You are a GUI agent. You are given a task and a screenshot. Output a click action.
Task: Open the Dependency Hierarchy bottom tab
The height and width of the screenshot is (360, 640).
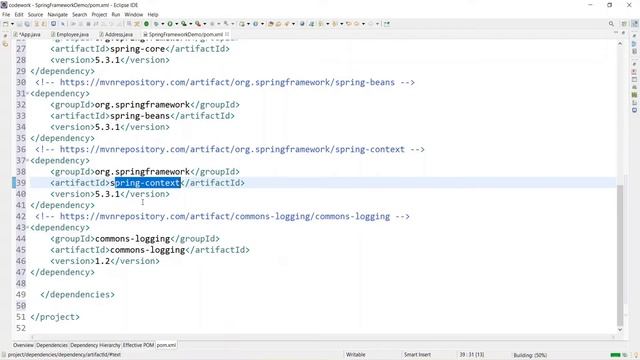(x=96, y=345)
